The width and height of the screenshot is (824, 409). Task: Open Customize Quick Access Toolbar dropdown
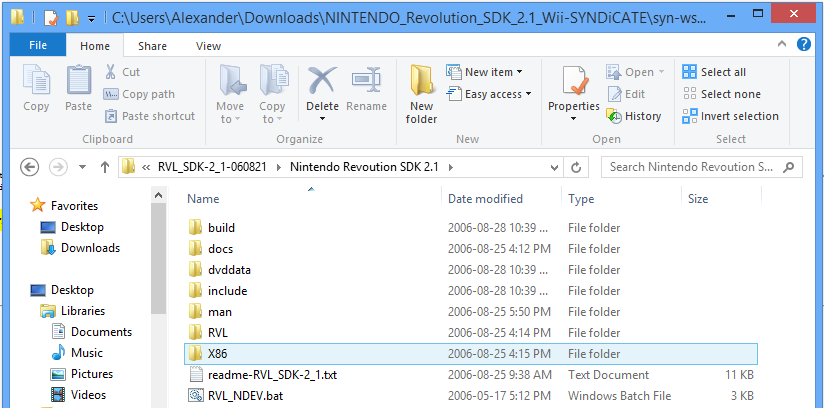click(x=91, y=19)
